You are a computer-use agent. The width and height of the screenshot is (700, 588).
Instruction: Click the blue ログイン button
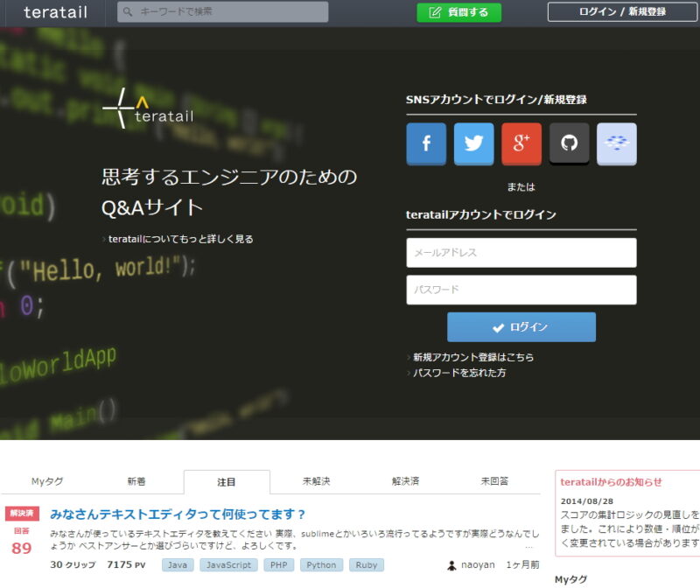tap(521, 326)
